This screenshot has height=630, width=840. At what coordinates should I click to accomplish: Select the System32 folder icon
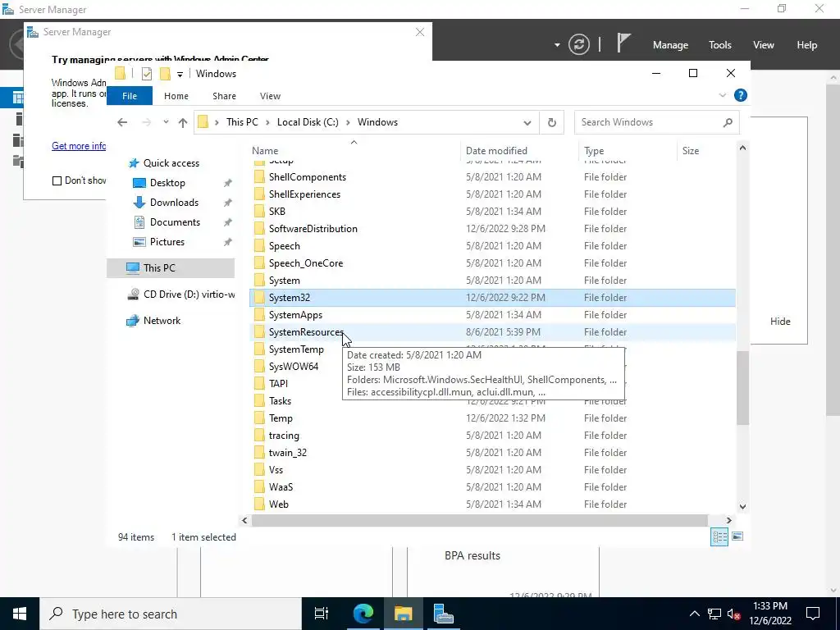[x=259, y=297]
